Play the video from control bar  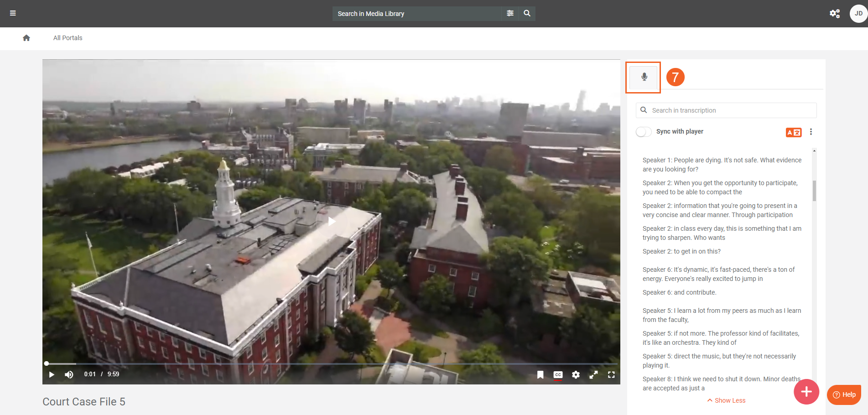[x=52, y=374]
